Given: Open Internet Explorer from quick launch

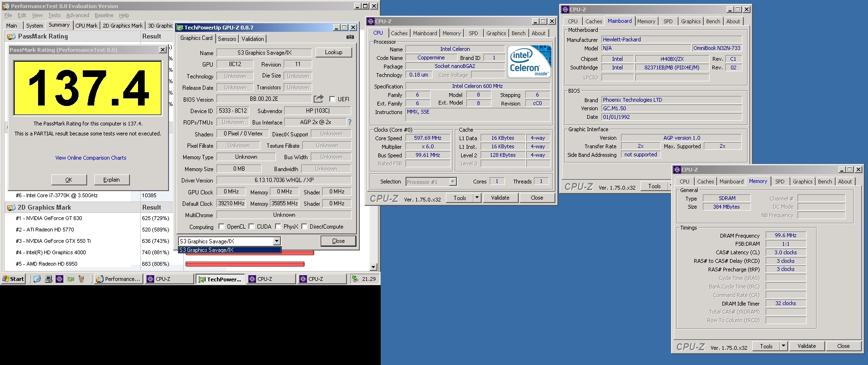Looking at the screenshot, I should pos(37,279).
